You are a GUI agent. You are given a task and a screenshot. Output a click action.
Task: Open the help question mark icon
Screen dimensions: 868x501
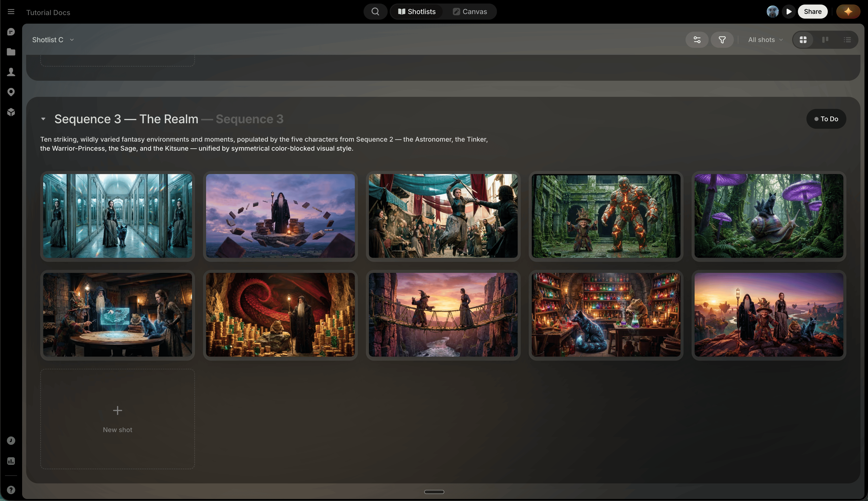click(x=11, y=490)
